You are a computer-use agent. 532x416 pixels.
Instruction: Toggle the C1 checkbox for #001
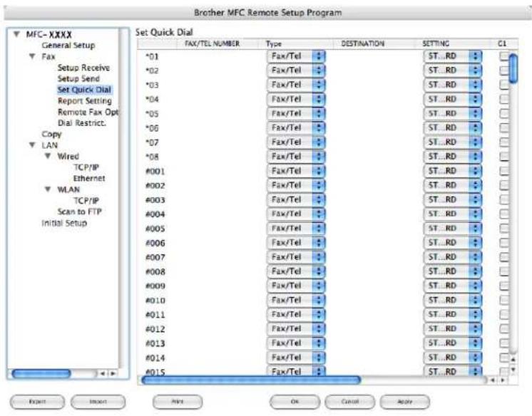[504, 171]
